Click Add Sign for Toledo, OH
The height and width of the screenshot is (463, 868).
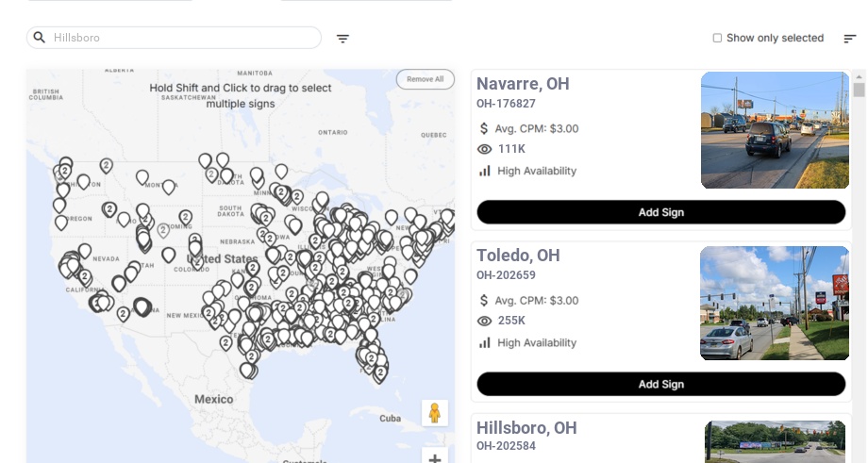pyautogui.click(x=660, y=384)
